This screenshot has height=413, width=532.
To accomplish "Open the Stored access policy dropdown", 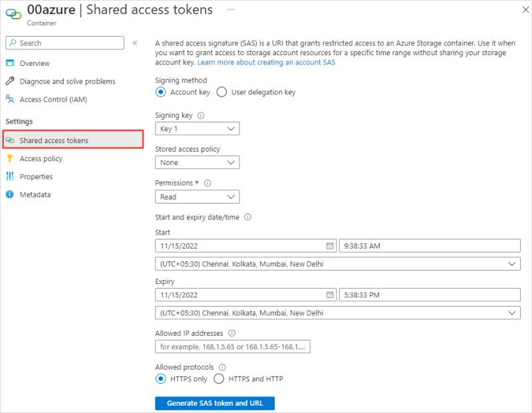I will [x=197, y=162].
